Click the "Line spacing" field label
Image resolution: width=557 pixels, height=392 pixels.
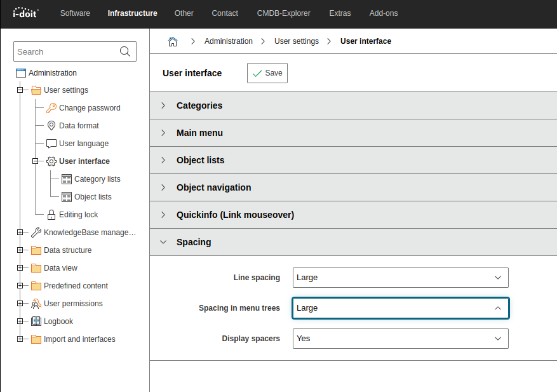pos(257,278)
